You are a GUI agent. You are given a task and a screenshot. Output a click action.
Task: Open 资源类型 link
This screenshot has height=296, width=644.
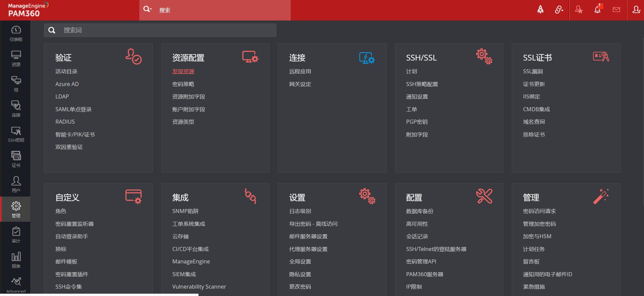click(x=183, y=122)
